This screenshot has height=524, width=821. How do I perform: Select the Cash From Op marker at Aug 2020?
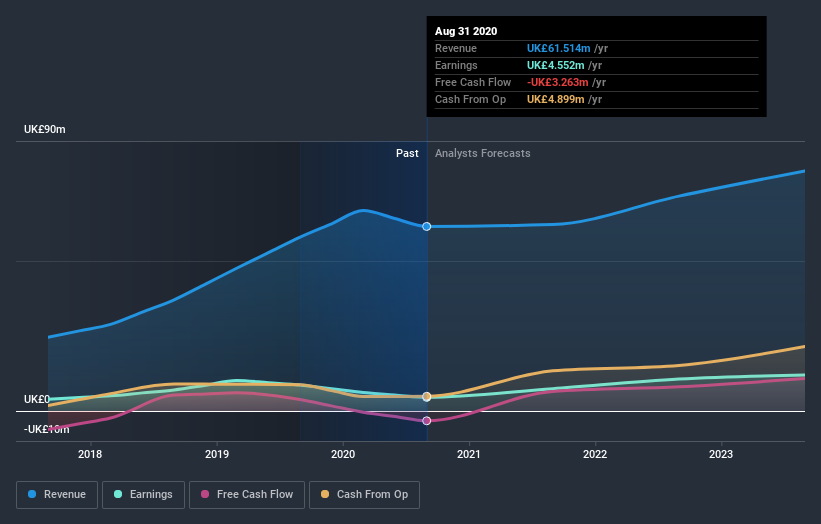click(x=427, y=396)
